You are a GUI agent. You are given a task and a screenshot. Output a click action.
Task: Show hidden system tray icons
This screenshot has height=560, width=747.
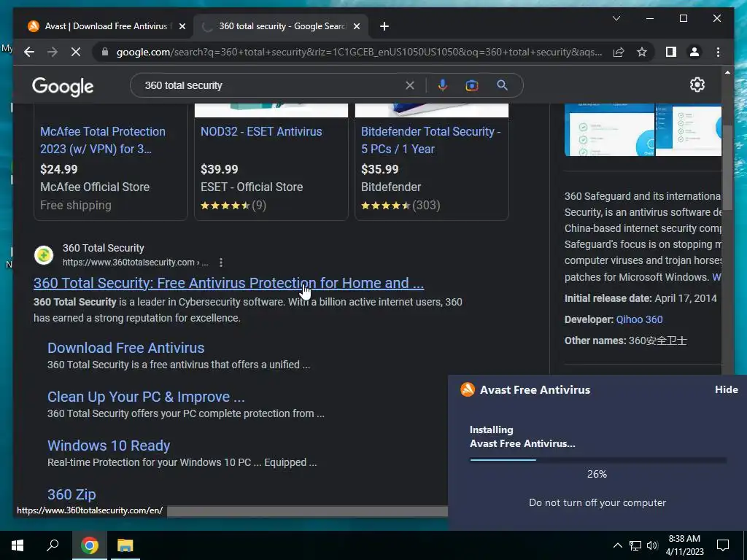pos(617,545)
